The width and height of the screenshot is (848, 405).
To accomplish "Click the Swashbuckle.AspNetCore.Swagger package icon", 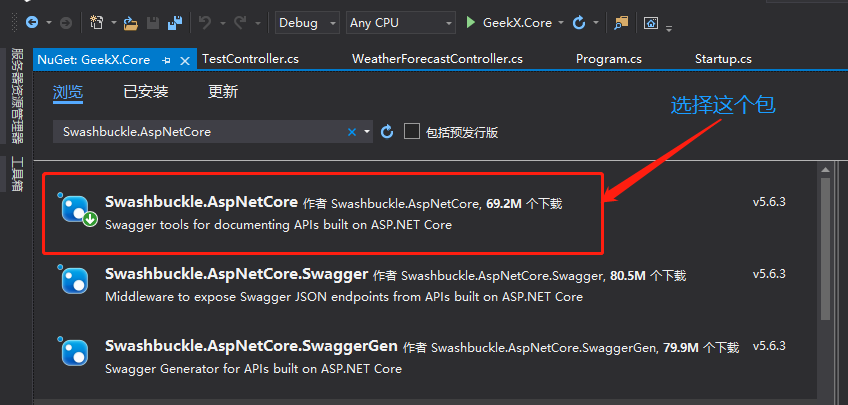I will coord(73,281).
